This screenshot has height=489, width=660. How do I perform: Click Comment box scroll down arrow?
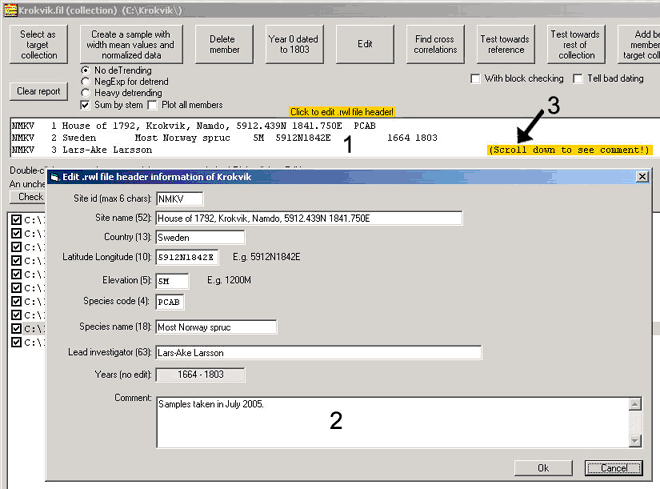click(x=635, y=441)
